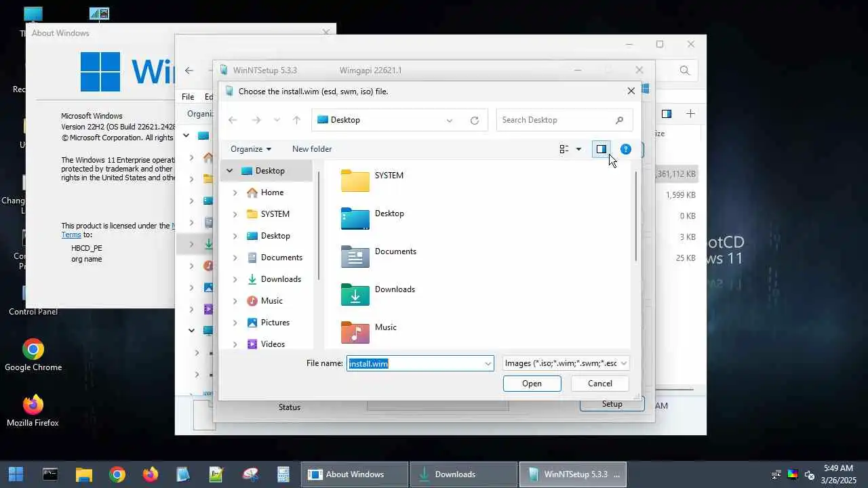Expand the Documents node in navigation tree
This screenshot has width=868, height=488.
click(x=235, y=258)
